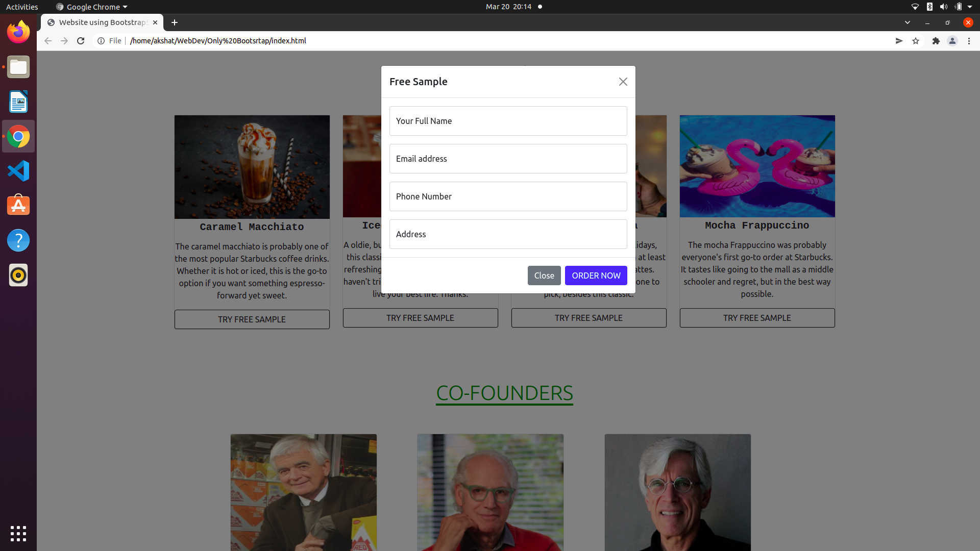The height and width of the screenshot is (551, 980).
Task: Try free sample of Caramel Macchiato
Action: (x=252, y=319)
